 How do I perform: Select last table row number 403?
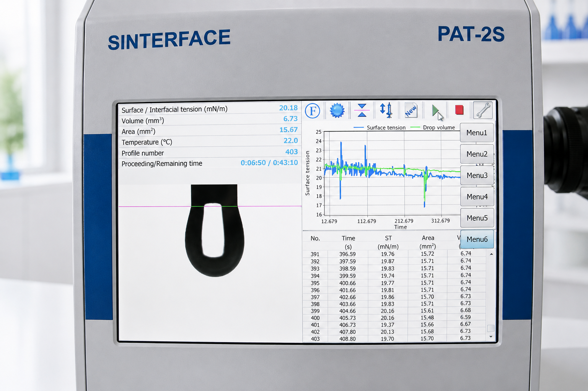tap(315, 339)
